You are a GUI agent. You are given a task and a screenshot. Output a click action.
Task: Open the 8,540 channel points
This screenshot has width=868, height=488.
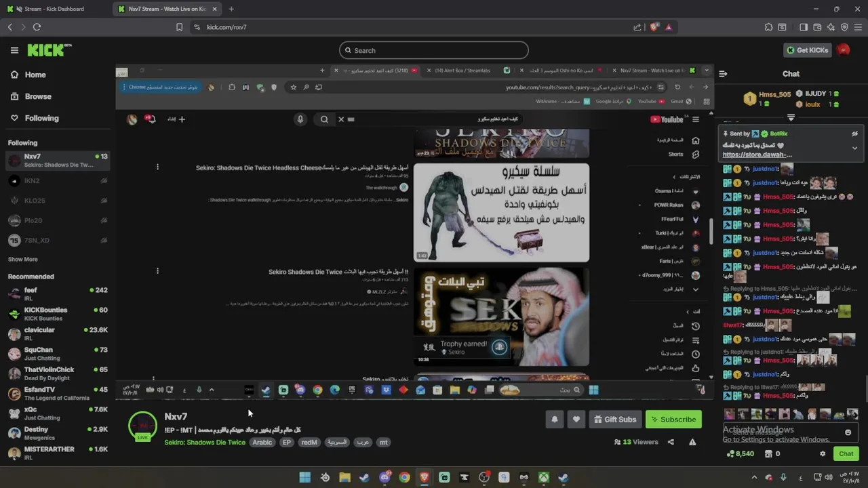pyautogui.click(x=740, y=454)
